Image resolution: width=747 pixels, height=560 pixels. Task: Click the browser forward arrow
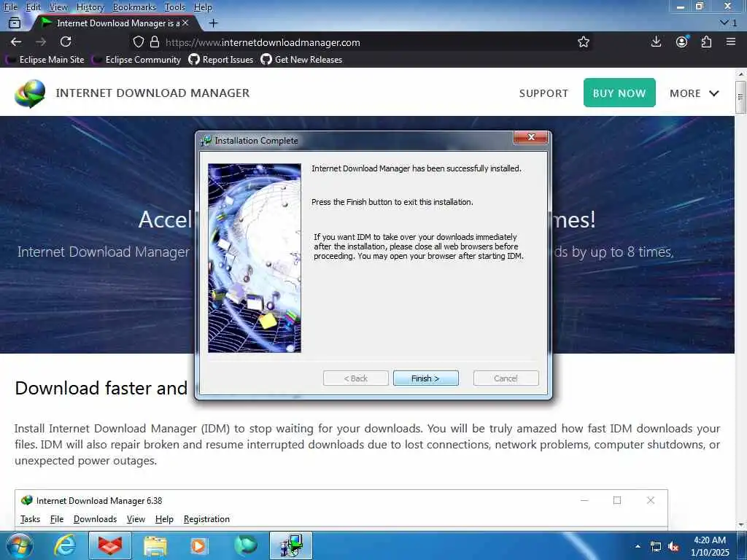coord(41,42)
